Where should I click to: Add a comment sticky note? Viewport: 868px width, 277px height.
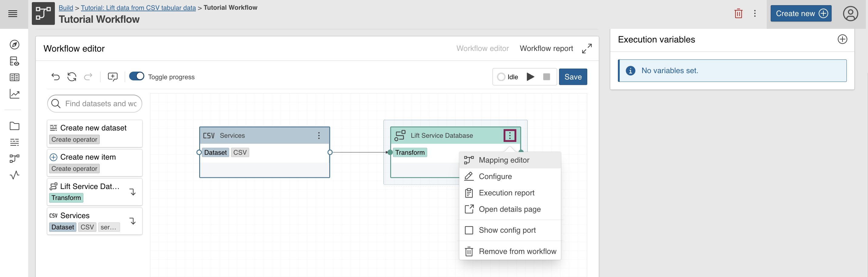[x=112, y=77]
